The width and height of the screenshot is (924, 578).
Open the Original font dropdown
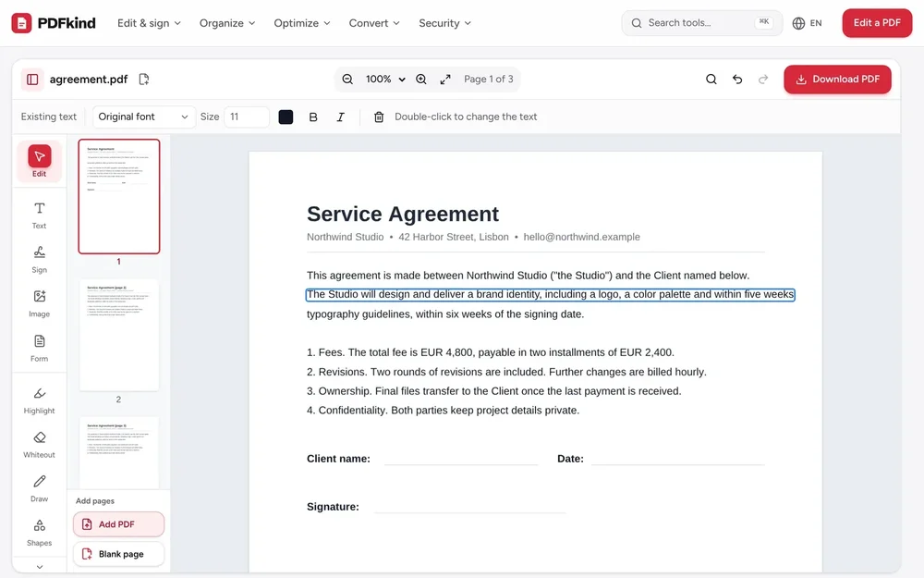click(x=143, y=117)
